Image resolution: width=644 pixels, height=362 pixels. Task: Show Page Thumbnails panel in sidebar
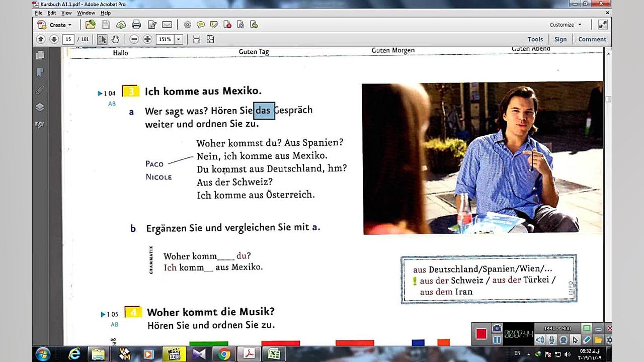click(40, 55)
